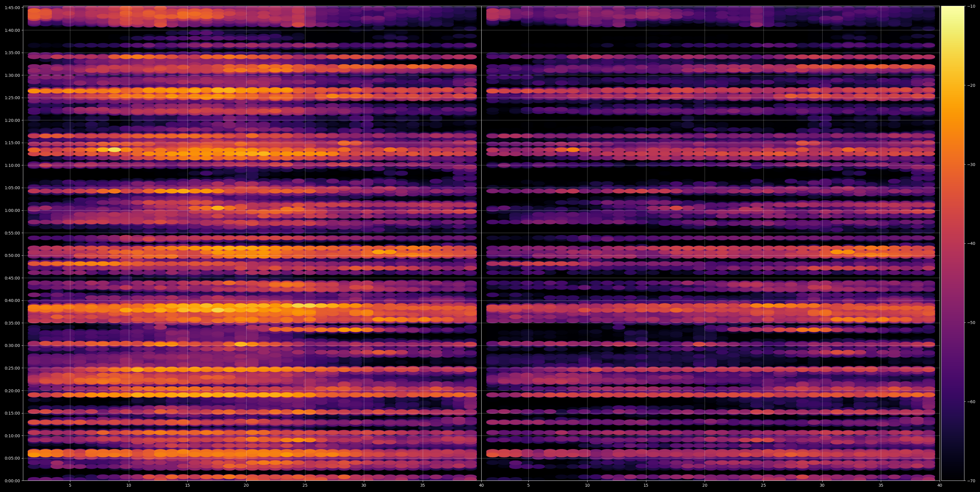This screenshot has height=492, width=980.
Task: Select the 1:25:00 y-axis tick label
Action: (x=12, y=98)
